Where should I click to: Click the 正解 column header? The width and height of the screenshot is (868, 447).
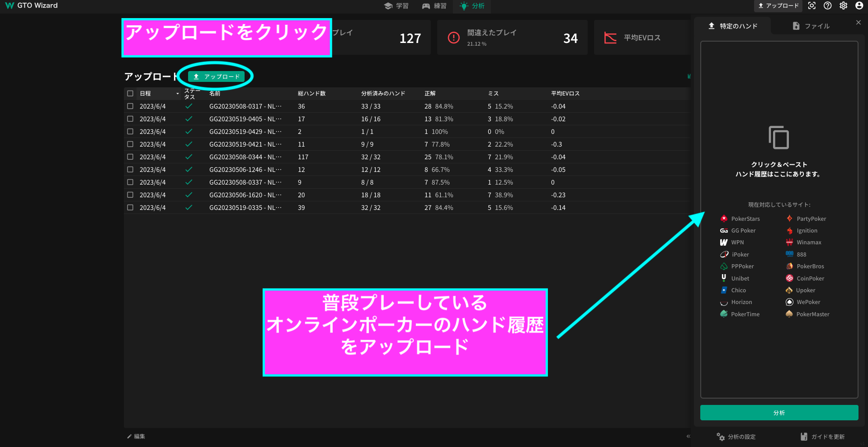[430, 94]
